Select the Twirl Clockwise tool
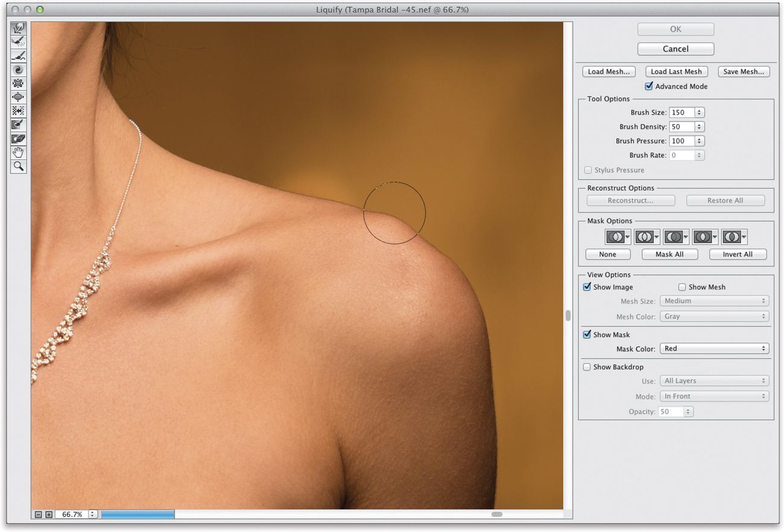Viewport: 784px width, 532px height. pyautogui.click(x=19, y=70)
